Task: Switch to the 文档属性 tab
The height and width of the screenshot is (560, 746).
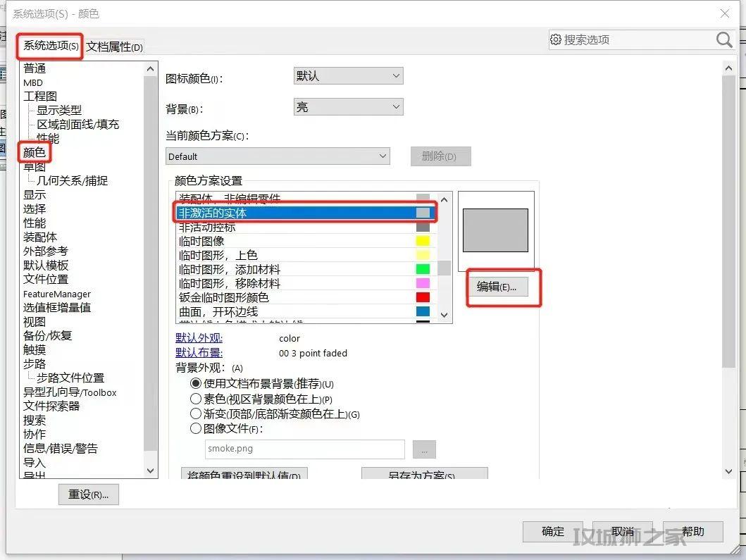Action: [114, 47]
